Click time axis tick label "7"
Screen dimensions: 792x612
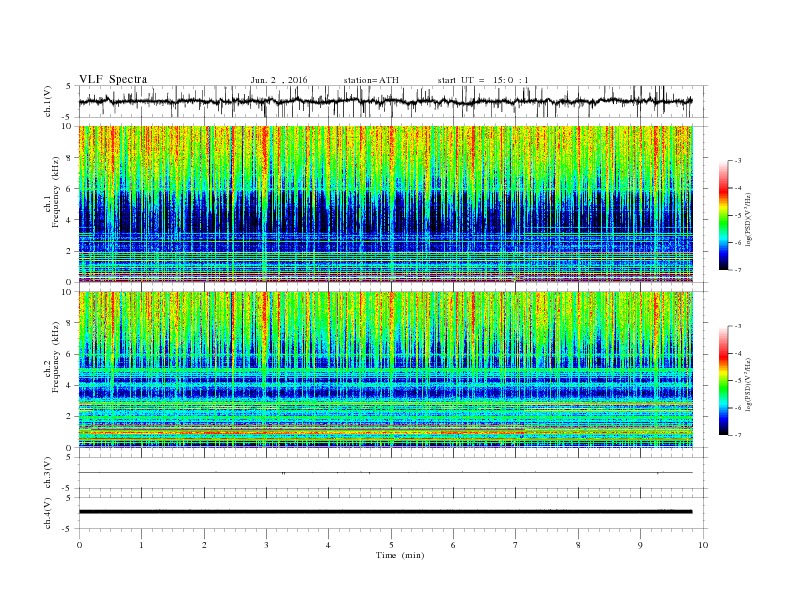point(516,545)
